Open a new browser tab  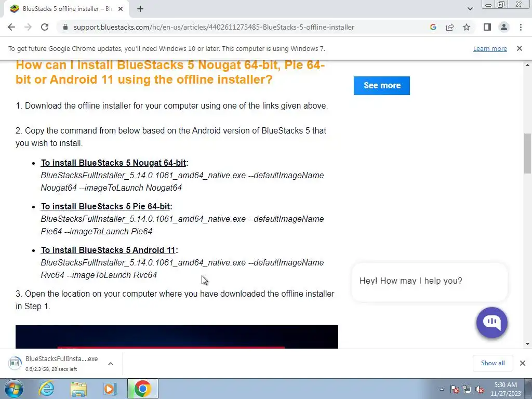pos(140,9)
